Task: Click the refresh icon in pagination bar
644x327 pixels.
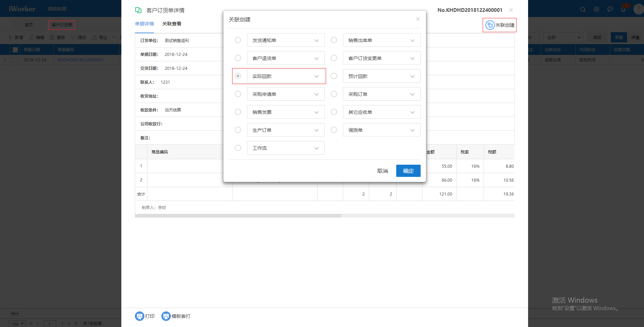Action: point(76,324)
